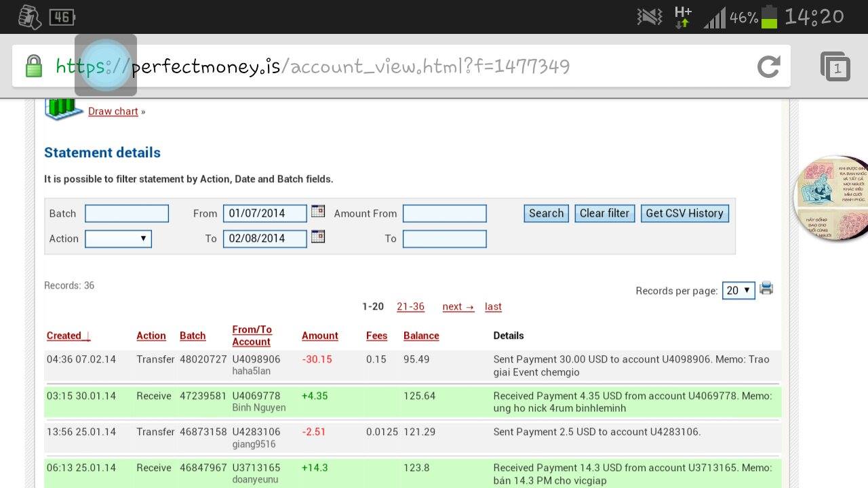Tap the green secure padlock icon
Image resolution: width=868 pixels, height=488 pixels.
point(33,66)
